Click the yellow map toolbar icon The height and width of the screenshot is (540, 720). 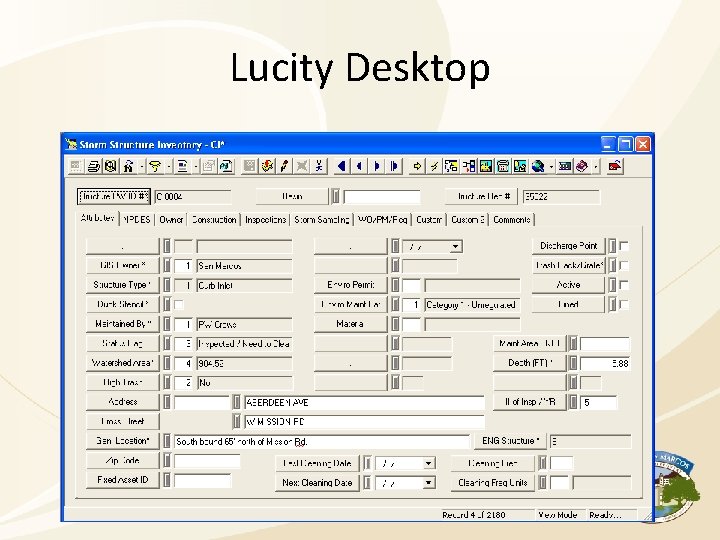486,166
